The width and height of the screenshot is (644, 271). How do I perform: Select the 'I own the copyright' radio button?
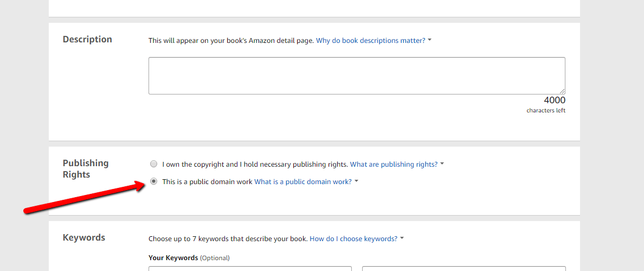(153, 164)
